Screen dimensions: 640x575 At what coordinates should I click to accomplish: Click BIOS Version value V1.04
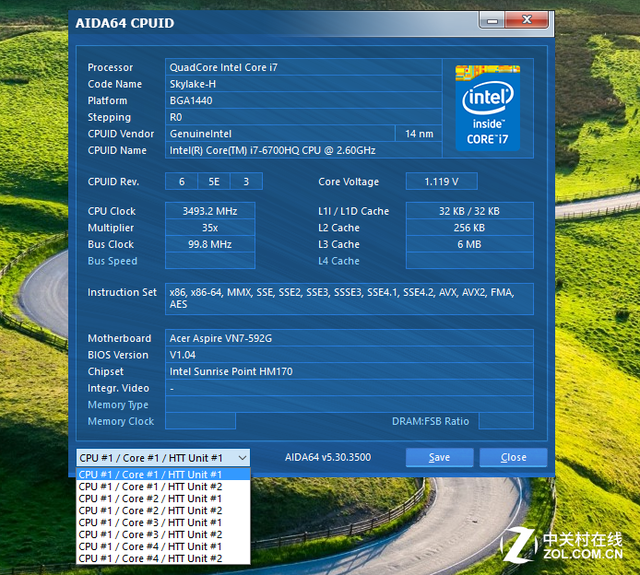pos(349,355)
